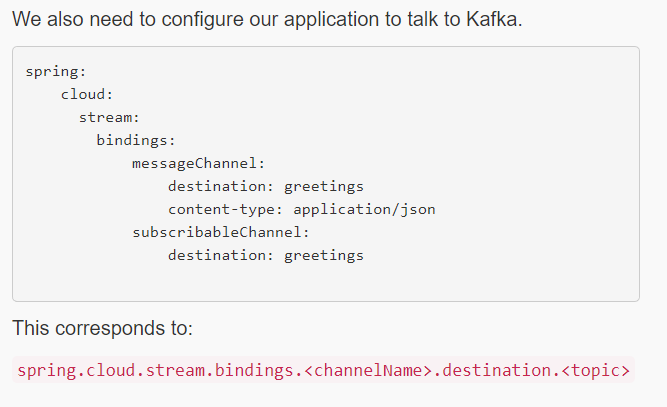
Task: Click '<topic>' in the inline property code
Action: [x=595, y=370]
